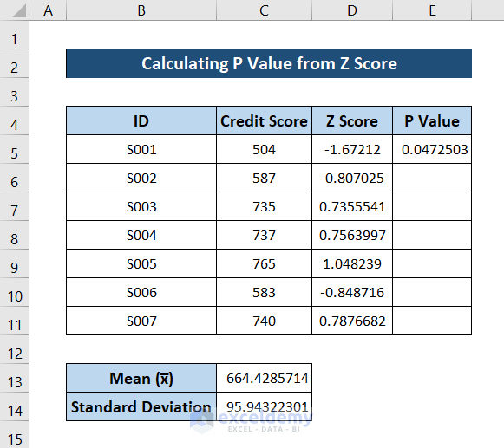Select column B header

coord(141,10)
